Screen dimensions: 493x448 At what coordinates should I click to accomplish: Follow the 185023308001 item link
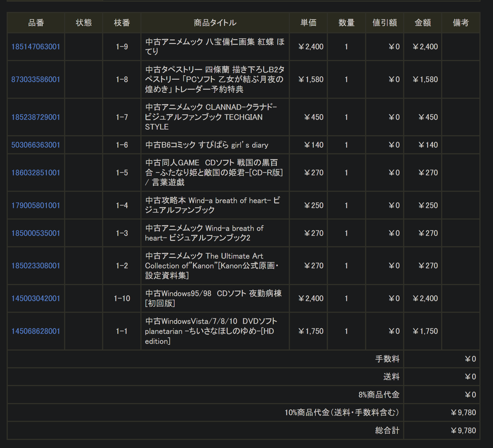[36, 266]
